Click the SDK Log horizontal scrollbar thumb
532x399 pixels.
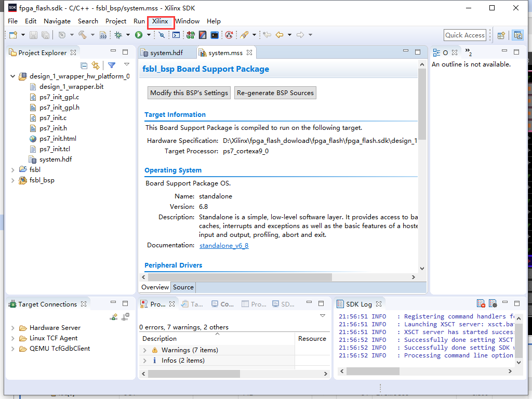tap(373, 371)
